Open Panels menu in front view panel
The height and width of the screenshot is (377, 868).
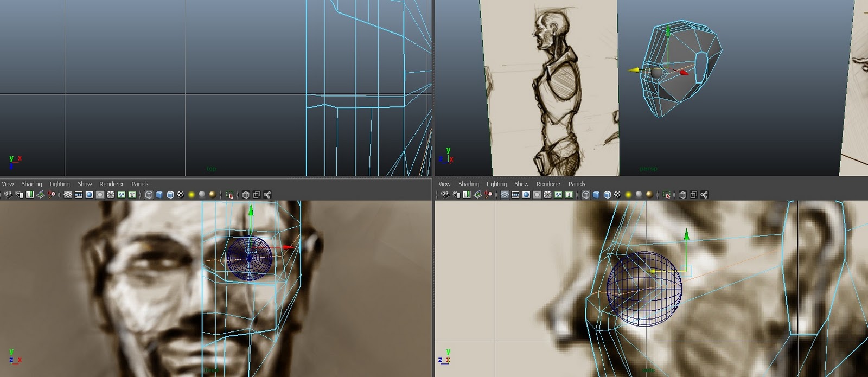[140, 184]
